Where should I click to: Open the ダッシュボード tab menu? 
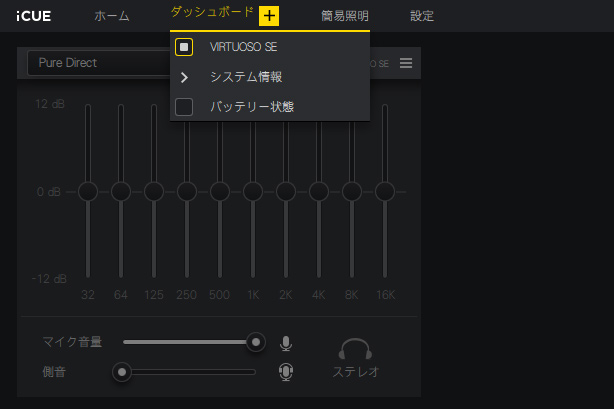click(x=211, y=12)
